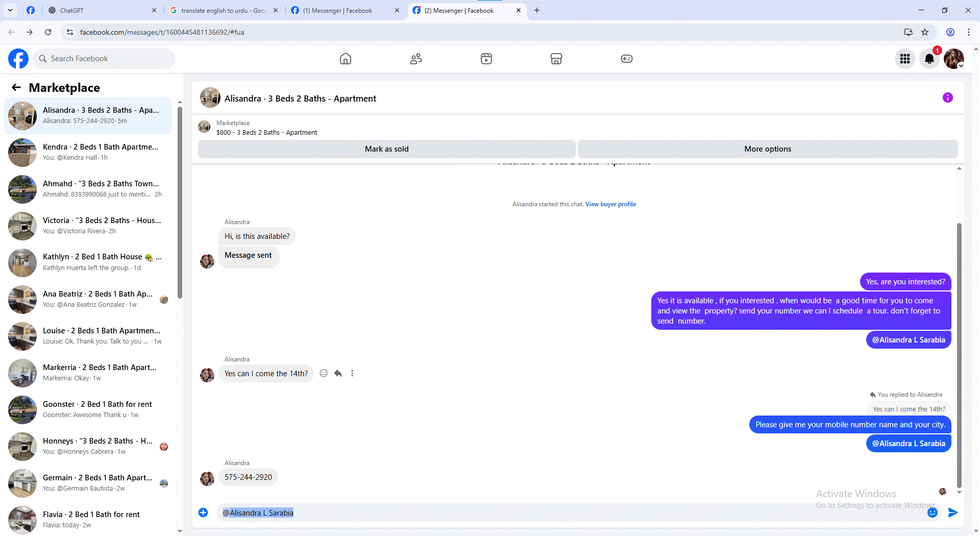Viewport: 980px width, 536px height.
Task: Open the emoji picker in message box
Action: click(x=933, y=513)
